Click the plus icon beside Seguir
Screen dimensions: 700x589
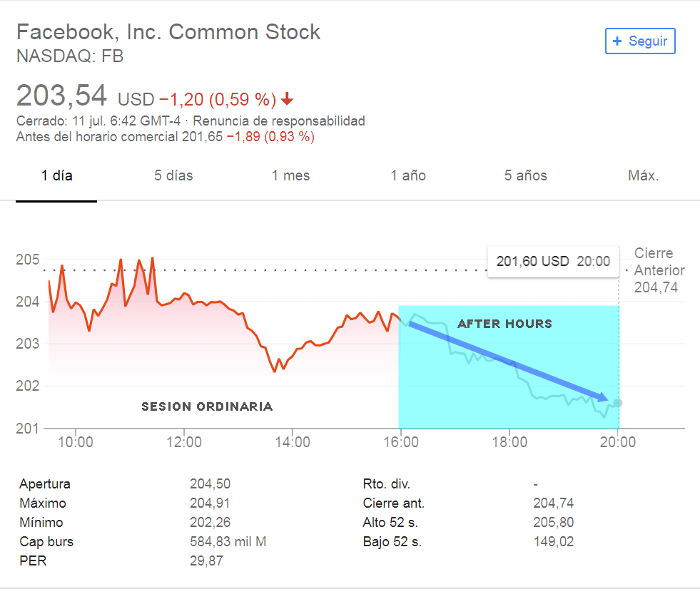pos(617,41)
